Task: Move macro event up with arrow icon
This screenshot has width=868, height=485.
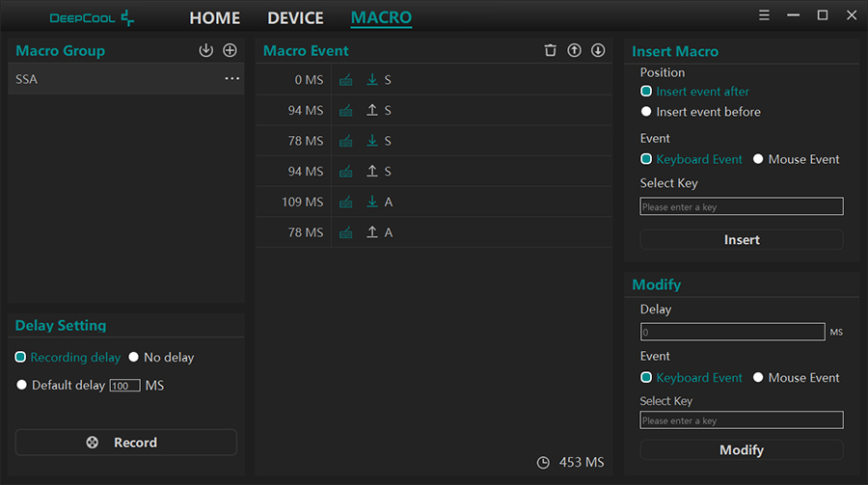Action: click(x=574, y=50)
